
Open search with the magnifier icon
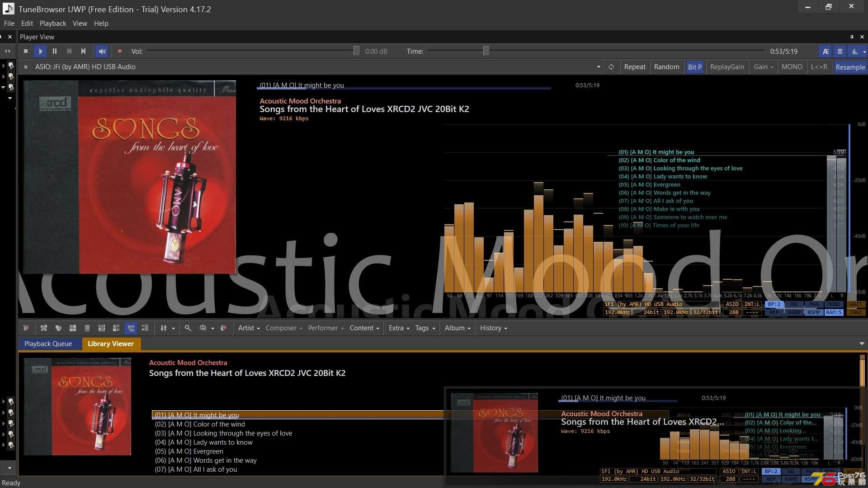click(x=188, y=328)
